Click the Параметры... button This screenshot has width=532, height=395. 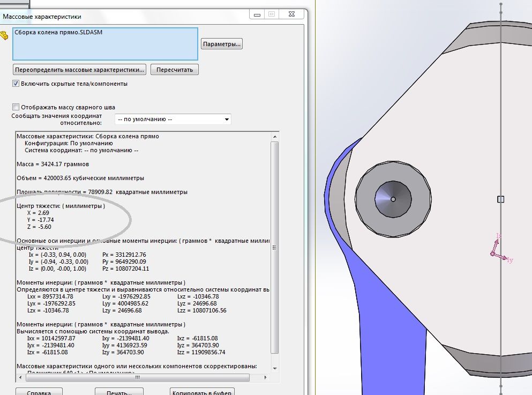tap(222, 44)
